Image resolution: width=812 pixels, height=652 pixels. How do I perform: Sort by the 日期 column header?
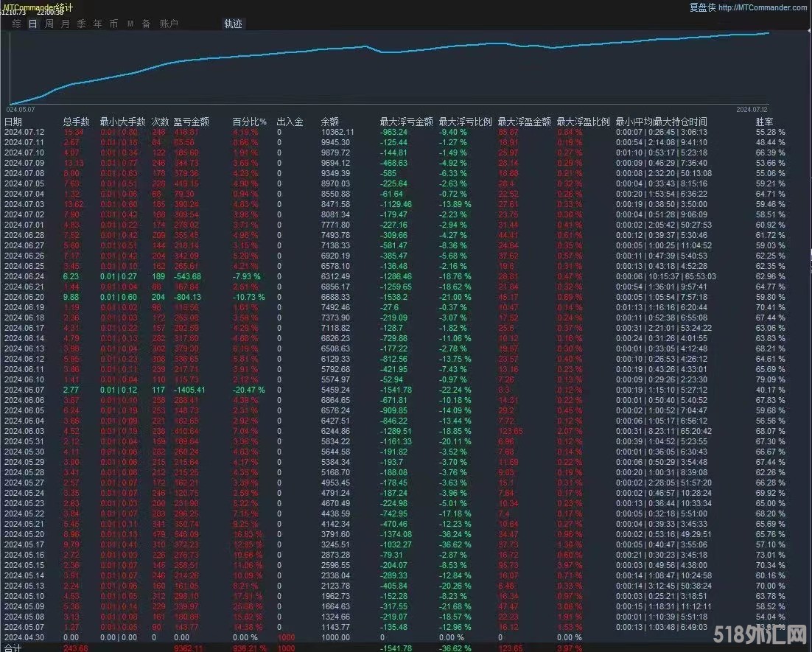[13, 122]
